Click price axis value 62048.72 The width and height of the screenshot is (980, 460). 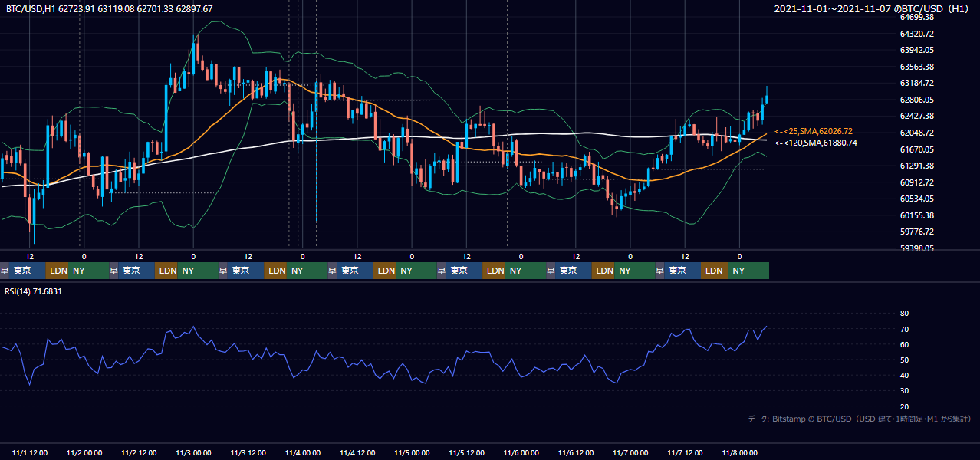(x=916, y=133)
